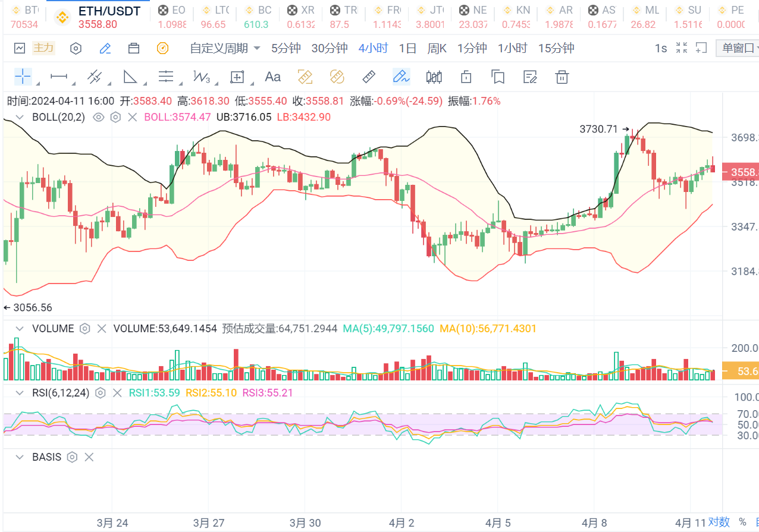
Task: Switch to the 1日 timeframe
Action: coord(407,48)
